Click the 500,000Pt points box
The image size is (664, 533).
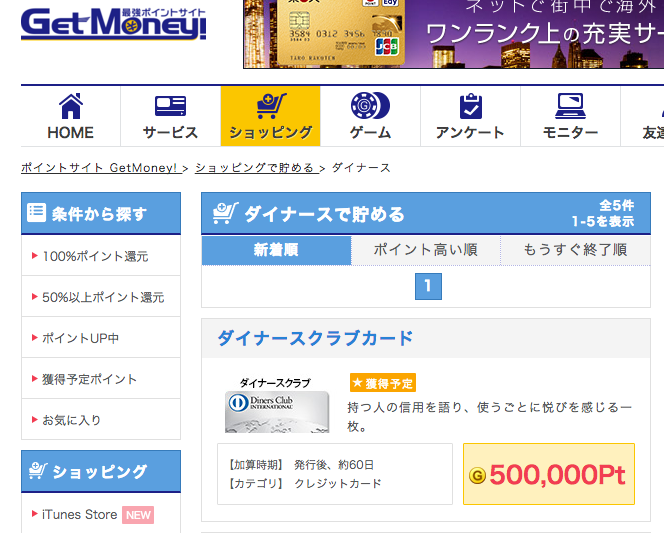pyautogui.click(x=549, y=474)
